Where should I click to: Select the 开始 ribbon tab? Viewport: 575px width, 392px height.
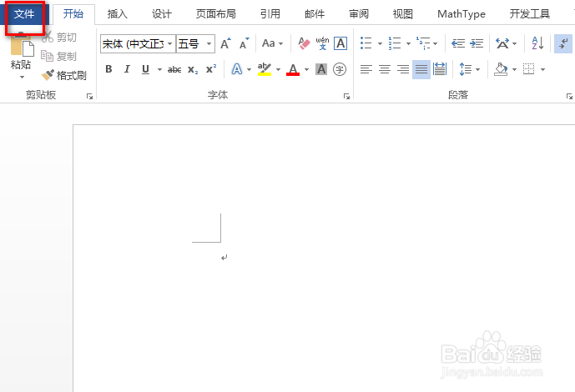click(x=73, y=14)
